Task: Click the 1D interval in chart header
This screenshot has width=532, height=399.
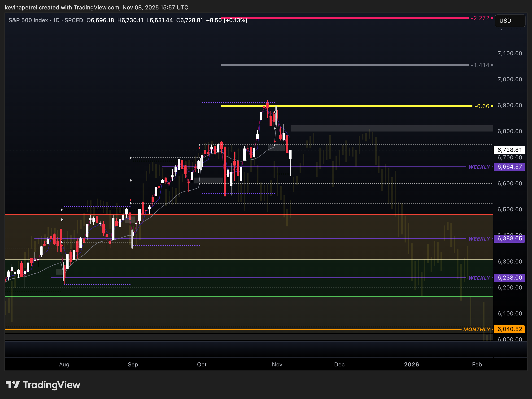Action: click(56, 20)
